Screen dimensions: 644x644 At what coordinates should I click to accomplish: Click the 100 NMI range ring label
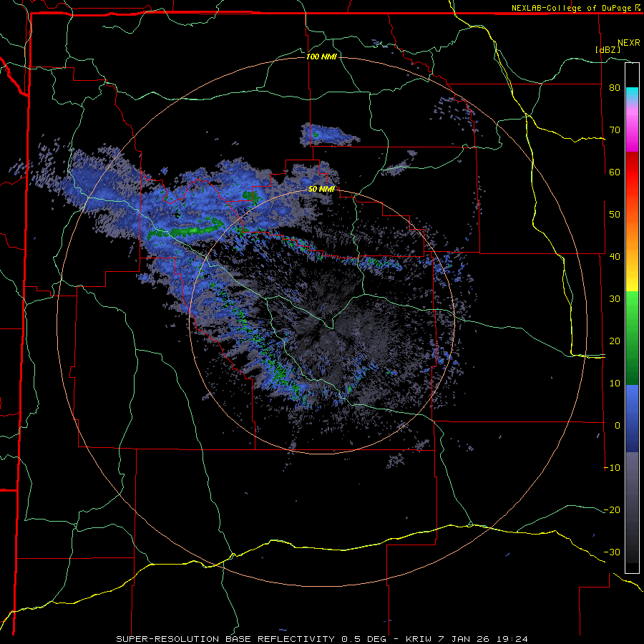click(x=321, y=57)
